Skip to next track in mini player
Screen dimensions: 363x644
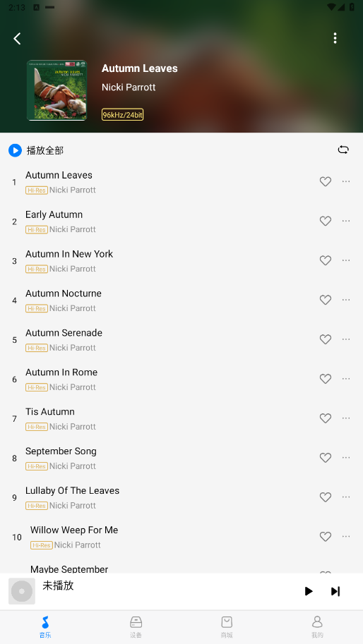point(335,591)
